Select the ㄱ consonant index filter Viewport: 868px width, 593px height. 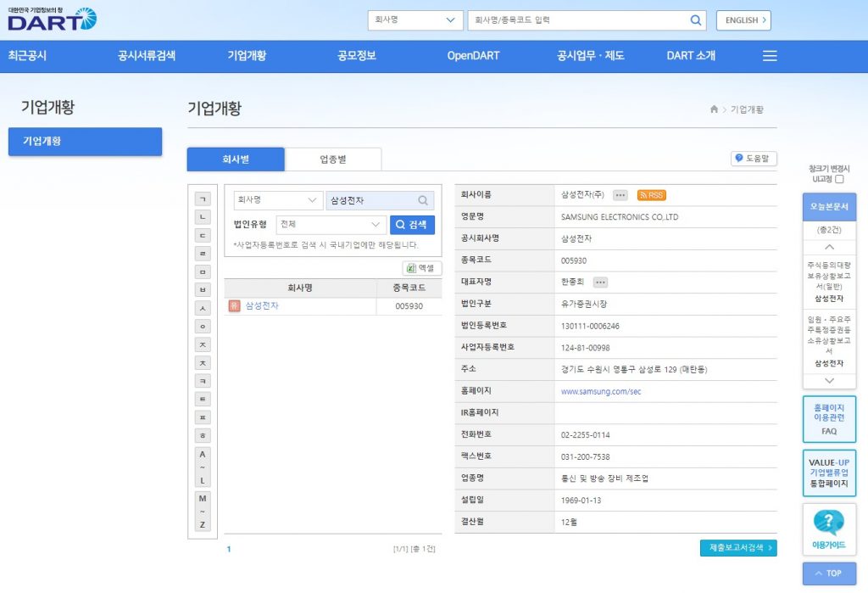pos(203,199)
